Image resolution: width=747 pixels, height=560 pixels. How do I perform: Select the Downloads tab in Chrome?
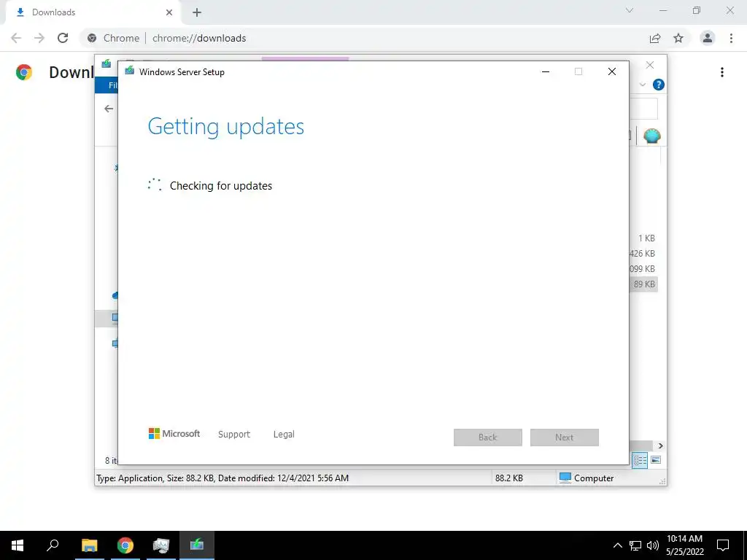click(93, 12)
